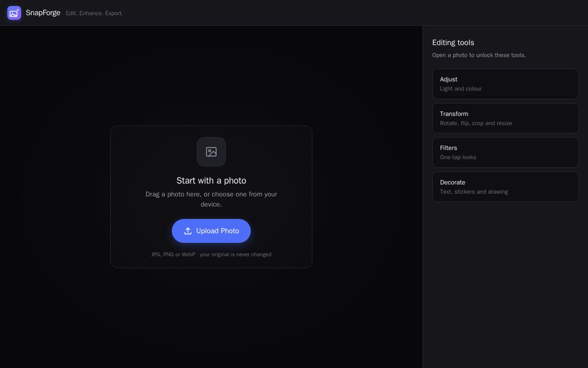Open the Decorate tool card
This screenshot has height=368, width=588.
point(505,187)
